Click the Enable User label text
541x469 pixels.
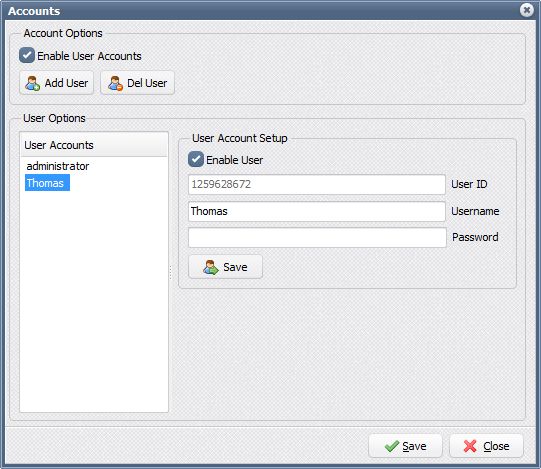click(x=235, y=160)
